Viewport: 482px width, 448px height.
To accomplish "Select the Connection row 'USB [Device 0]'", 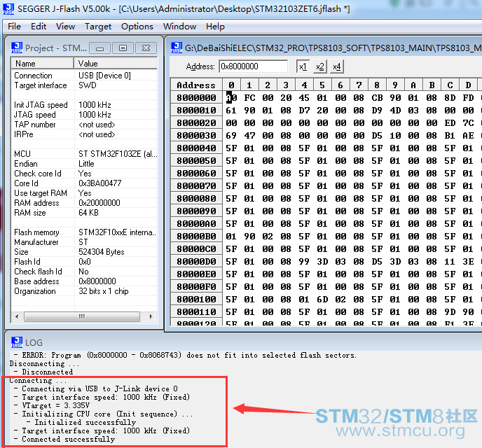I will tap(85, 76).
